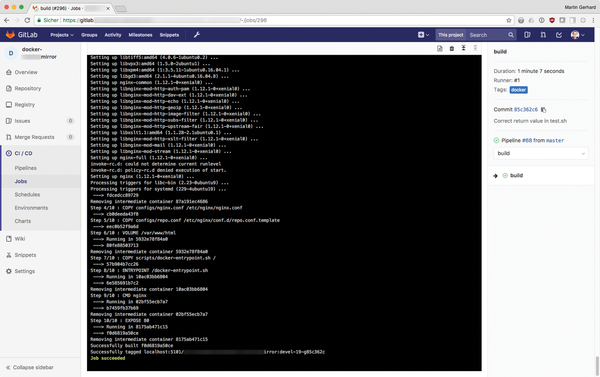600x377 pixels.
Task: Erase job log with trash icon
Action: [x=452, y=48]
